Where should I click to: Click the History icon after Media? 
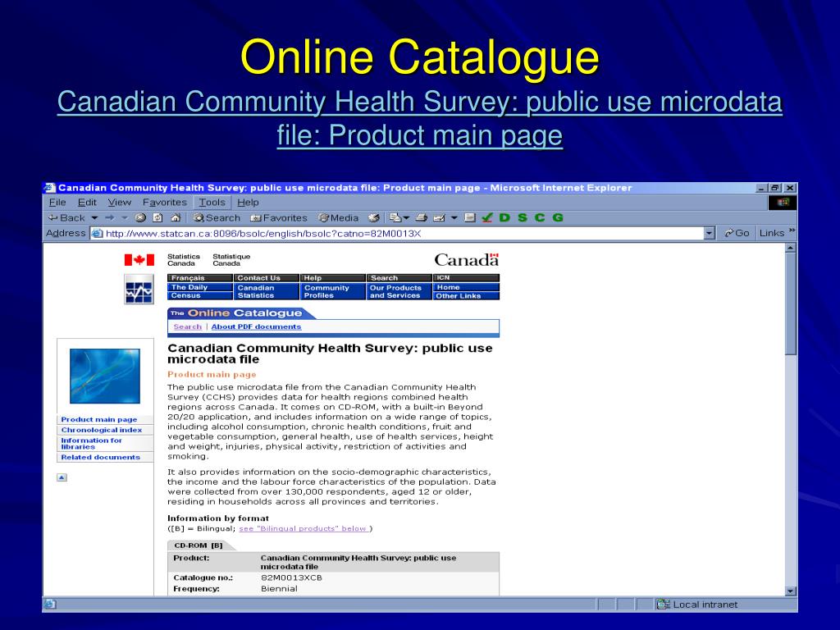(x=374, y=217)
